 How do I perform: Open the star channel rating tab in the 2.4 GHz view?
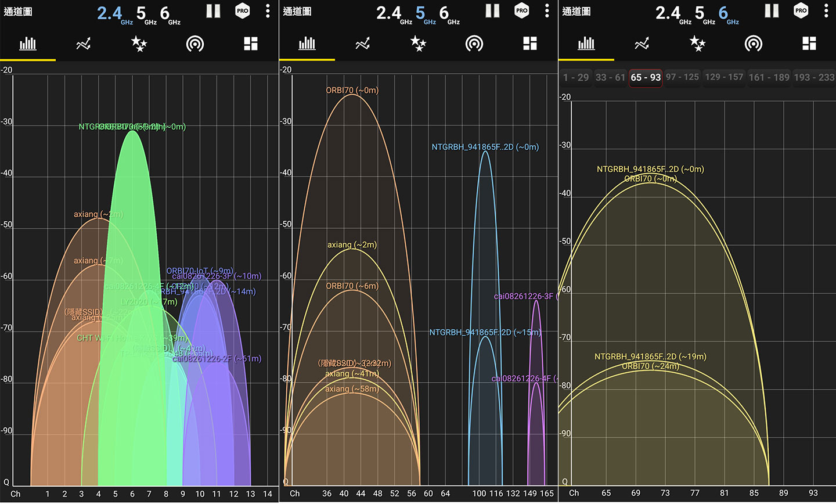coord(139,44)
